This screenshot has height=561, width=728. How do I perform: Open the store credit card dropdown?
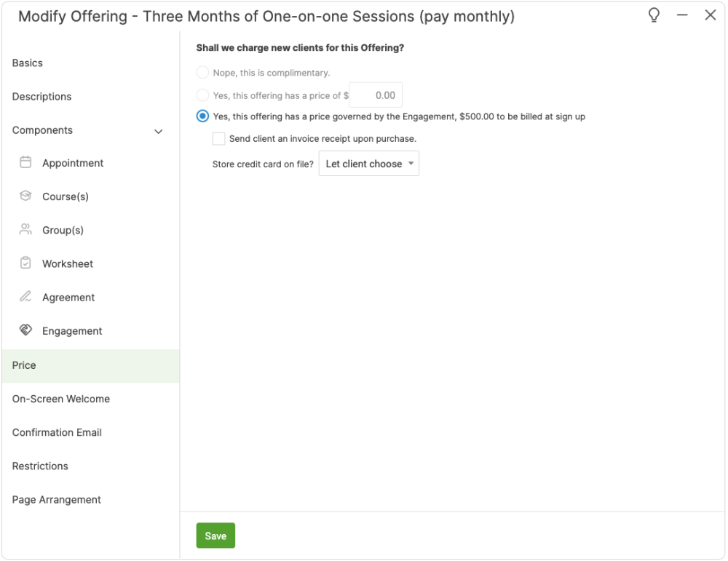(x=369, y=164)
